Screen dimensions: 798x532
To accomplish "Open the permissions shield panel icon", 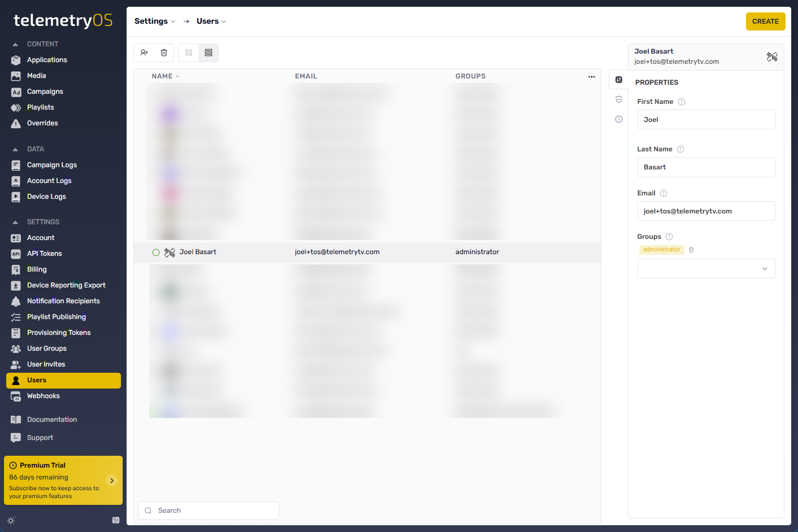I will 619,99.
